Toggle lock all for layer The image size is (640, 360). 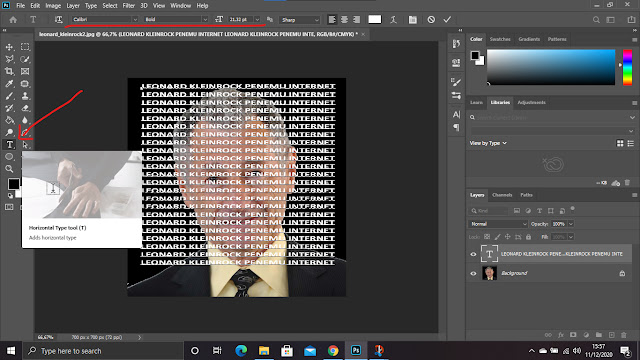[529, 237]
